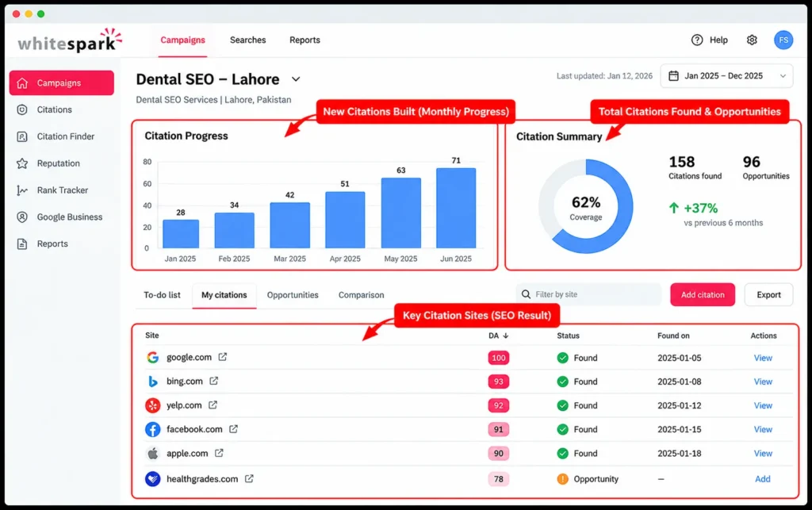Viewport: 812px width, 510px height.
Task: Click the Jan 2025 bar in Citation Progress
Action: click(x=181, y=234)
